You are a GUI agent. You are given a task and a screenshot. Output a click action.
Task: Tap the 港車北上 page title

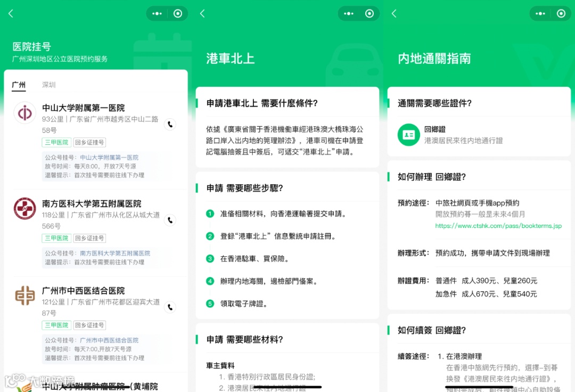point(231,59)
